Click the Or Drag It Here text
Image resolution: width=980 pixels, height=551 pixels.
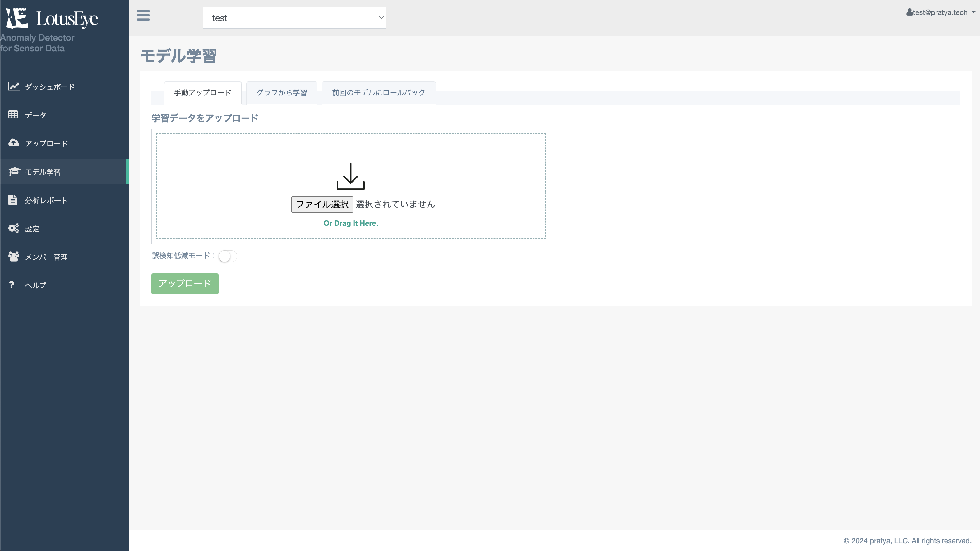pyautogui.click(x=350, y=223)
